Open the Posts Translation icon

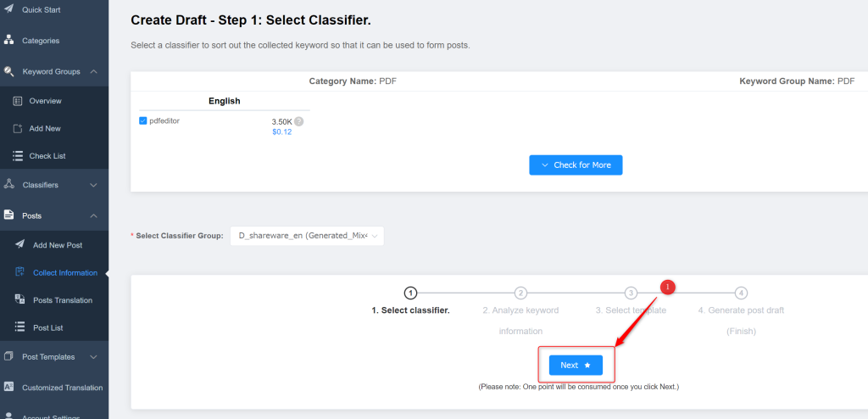(x=20, y=300)
